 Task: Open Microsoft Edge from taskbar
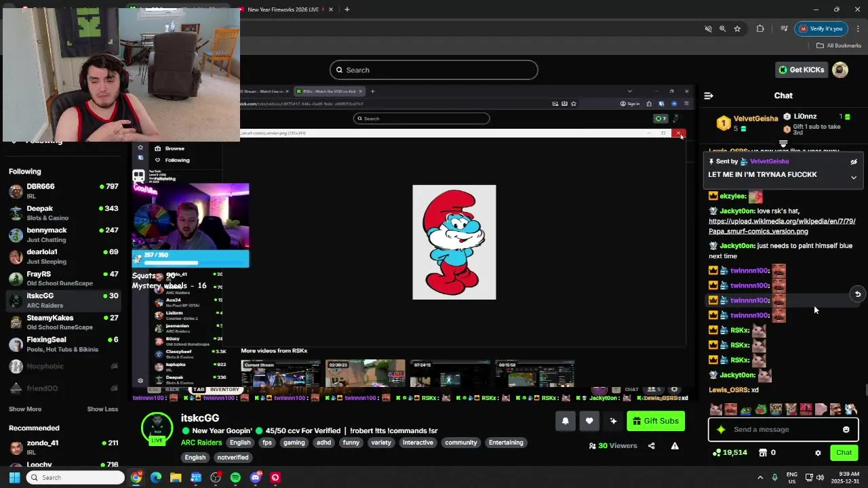(156, 478)
